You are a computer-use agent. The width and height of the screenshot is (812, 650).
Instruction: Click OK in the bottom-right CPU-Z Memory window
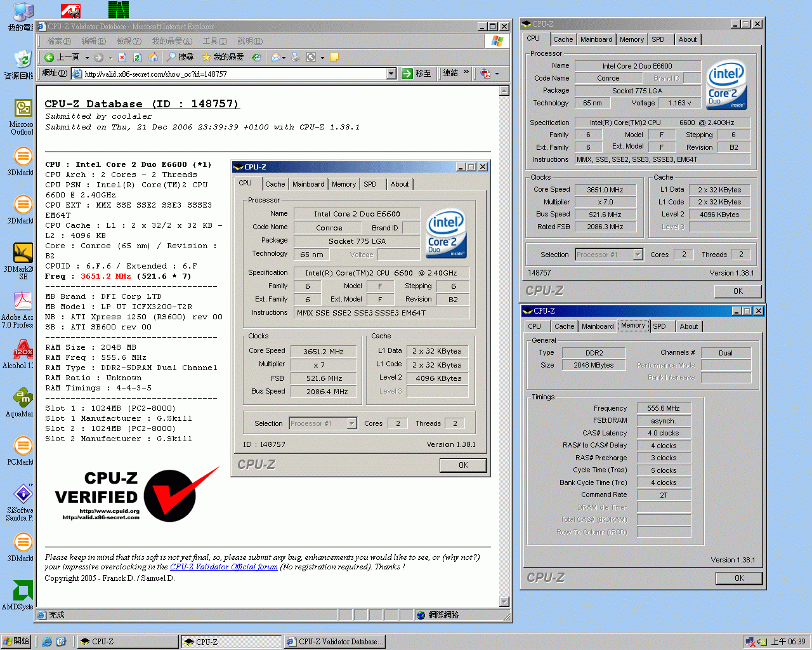point(739,578)
